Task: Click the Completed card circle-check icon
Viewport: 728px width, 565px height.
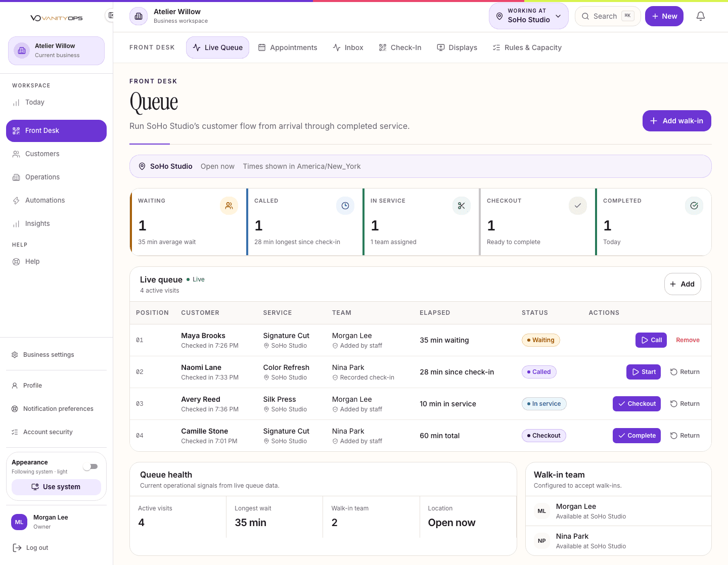Action: coord(694,206)
